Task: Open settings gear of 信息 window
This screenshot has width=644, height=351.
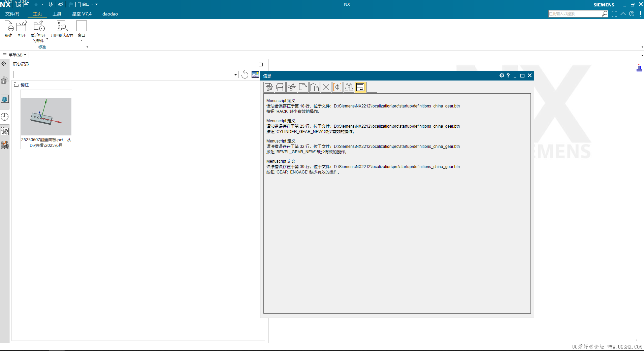Action: [502, 75]
